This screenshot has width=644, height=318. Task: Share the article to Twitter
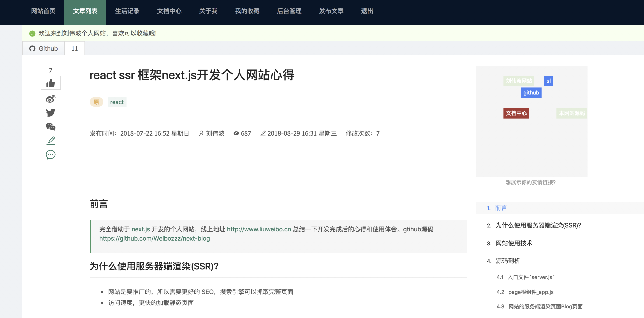51,113
